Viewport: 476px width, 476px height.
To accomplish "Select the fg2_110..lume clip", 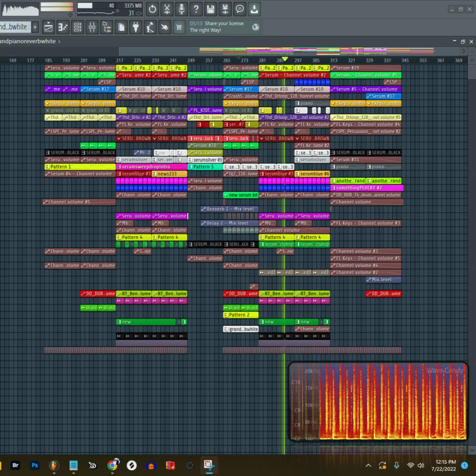I will (x=241, y=174).
